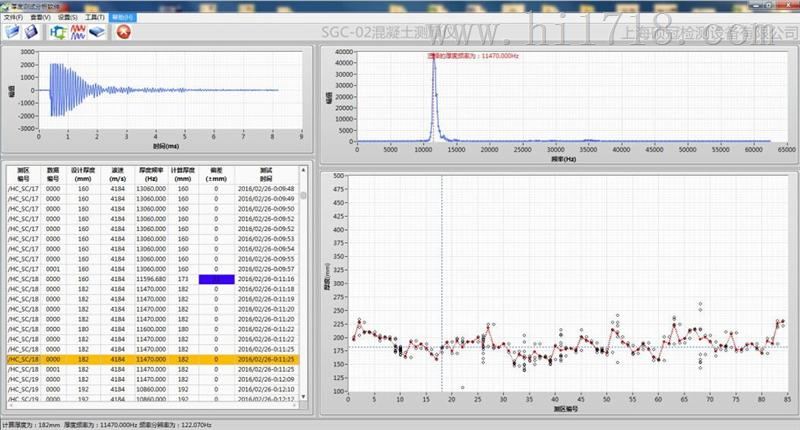
Task: Click the 厚度频率(Hz) column header
Action: coord(151,174)
